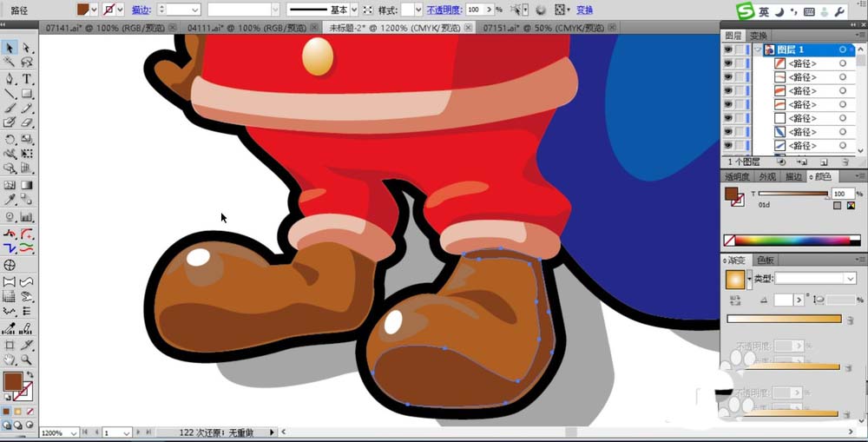Screen dimensions: 868x442
Task: Select the Pencil tool
Action: [x=26, y=109]
